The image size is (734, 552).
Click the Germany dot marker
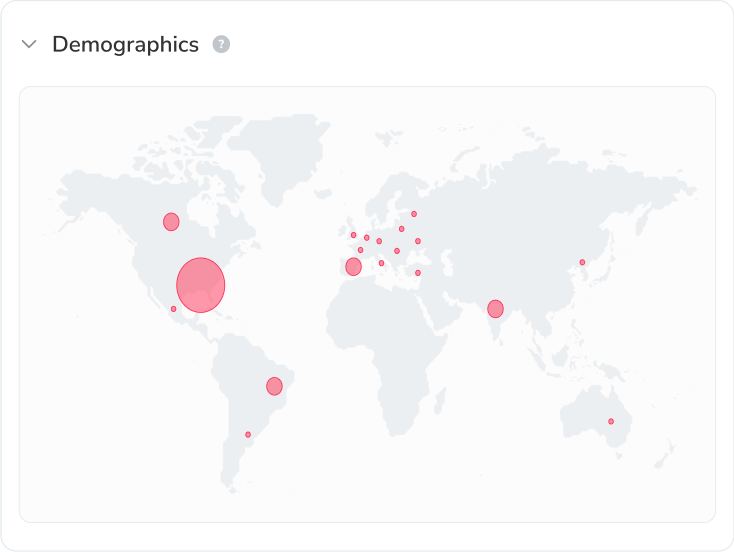click(x=379, y=241)
